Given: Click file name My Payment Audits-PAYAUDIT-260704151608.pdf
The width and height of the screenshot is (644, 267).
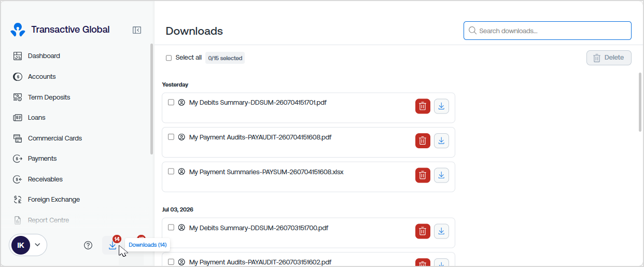Looking at the screenshot, I should (x=260, y=137).
